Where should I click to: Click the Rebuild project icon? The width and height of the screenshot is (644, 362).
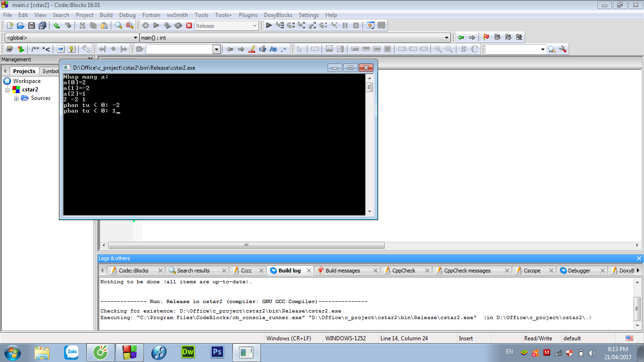(178, 25)
